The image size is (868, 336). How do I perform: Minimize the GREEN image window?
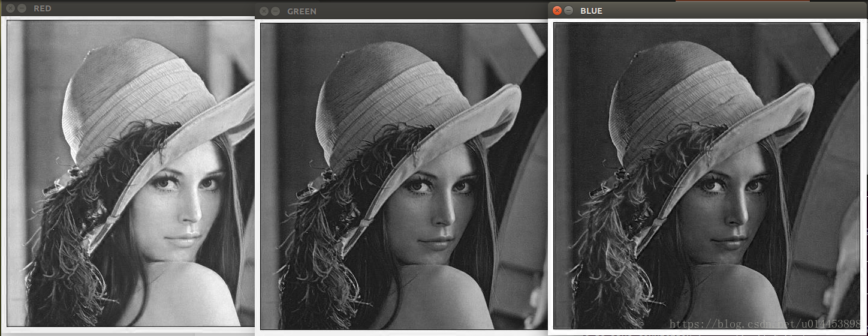pos(276,11)
